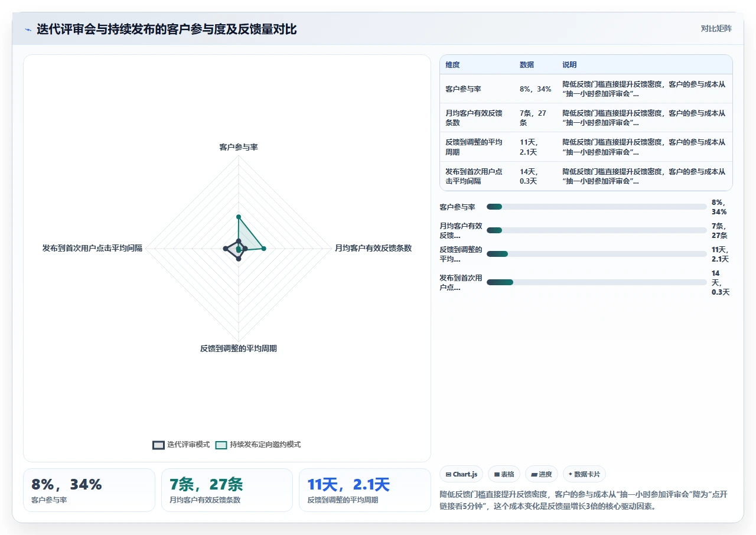
Task: Click the dark radar point on 发布到首次用户点击平均间隔 axis
Action: pos(226,249)
